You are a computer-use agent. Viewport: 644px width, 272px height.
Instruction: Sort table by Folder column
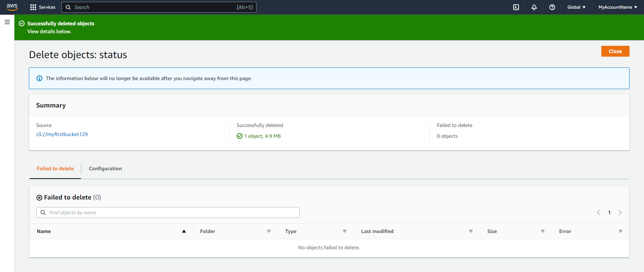point(269,231)
